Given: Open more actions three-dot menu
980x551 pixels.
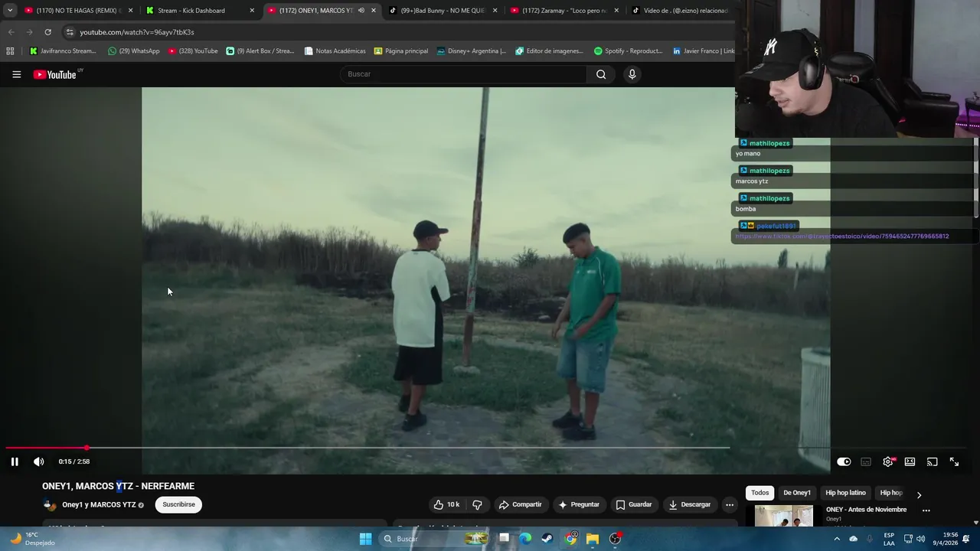Looking at the screenshot, I should [x=730, y=504].
